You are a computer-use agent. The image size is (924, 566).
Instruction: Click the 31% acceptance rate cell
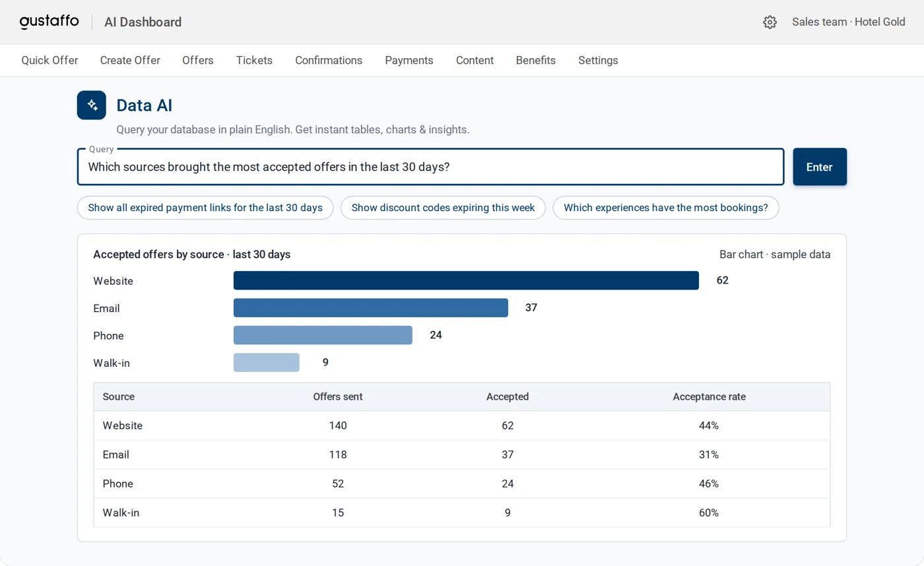point(709,455)
